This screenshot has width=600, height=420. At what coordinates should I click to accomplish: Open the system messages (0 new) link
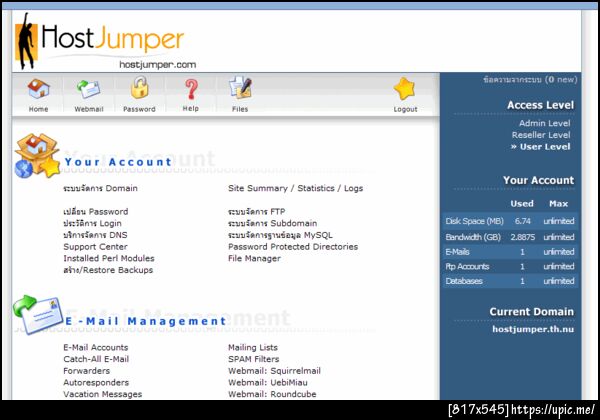(530, 80)
